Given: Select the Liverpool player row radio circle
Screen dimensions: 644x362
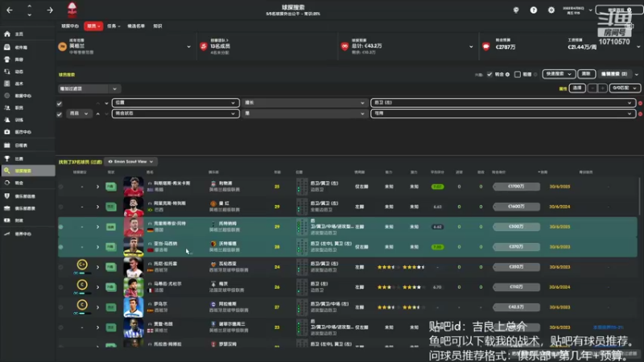Looking at the screenshot, I should coord(61,187).
